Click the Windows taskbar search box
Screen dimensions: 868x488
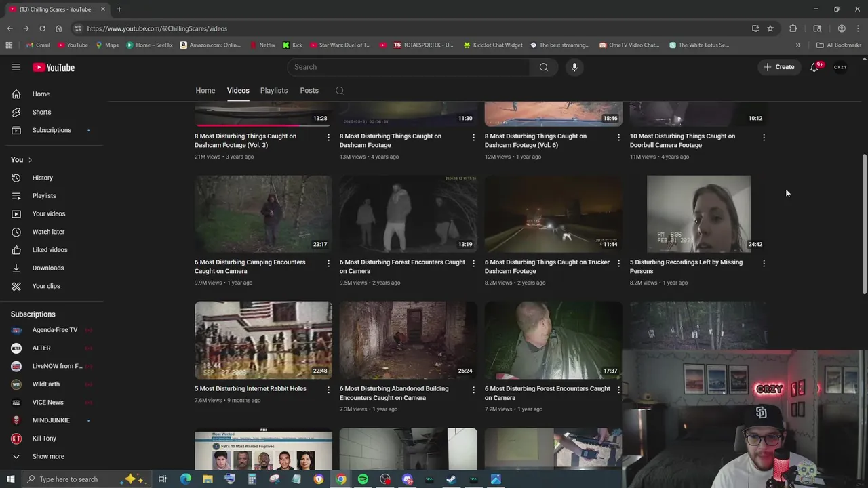pyautogui.click(x=87, y=479)
